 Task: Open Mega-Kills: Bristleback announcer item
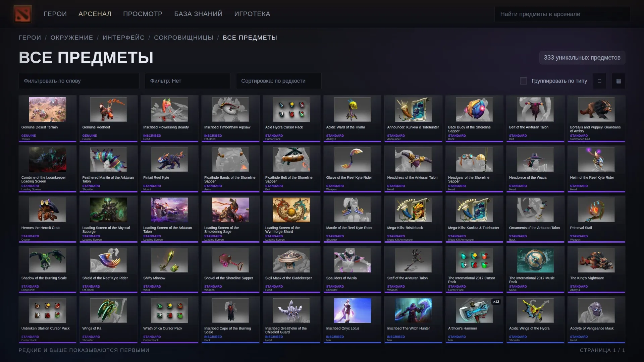point(413,219)
